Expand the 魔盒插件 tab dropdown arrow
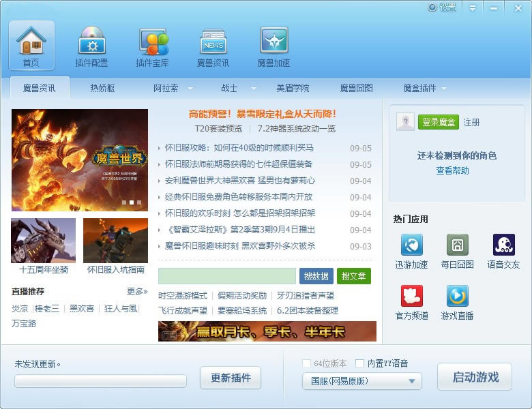Image resolution: width=532 pixels, height=409 pixels. point(444,89)
